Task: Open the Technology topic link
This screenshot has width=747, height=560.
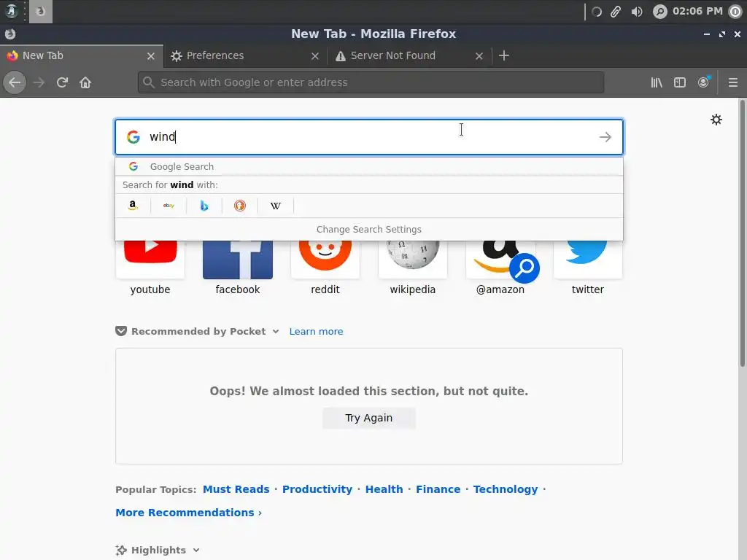Action: point(506,489)
